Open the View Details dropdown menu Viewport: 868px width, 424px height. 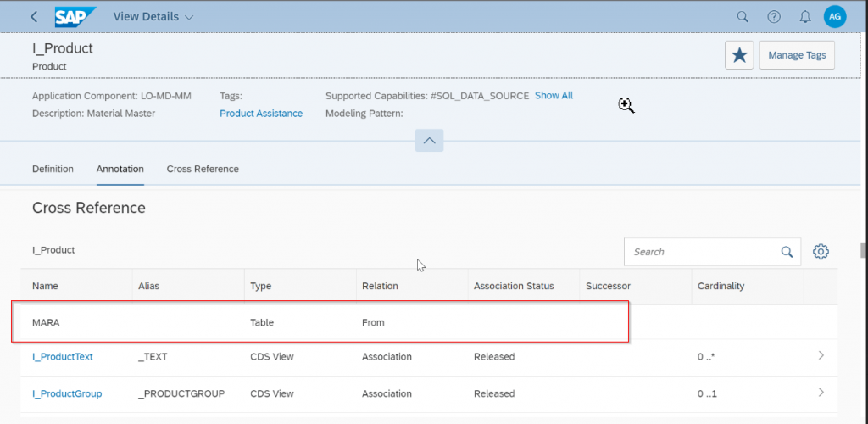point(153,17)
